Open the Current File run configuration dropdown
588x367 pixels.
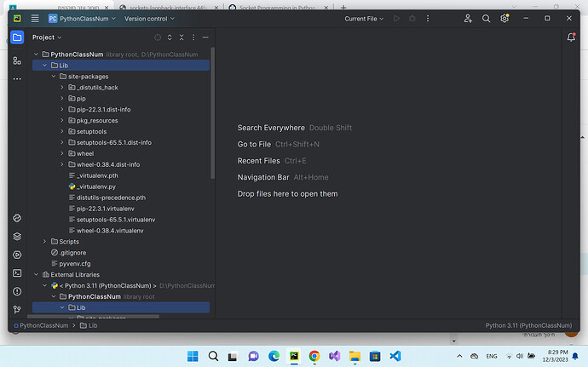coord(364,19)
